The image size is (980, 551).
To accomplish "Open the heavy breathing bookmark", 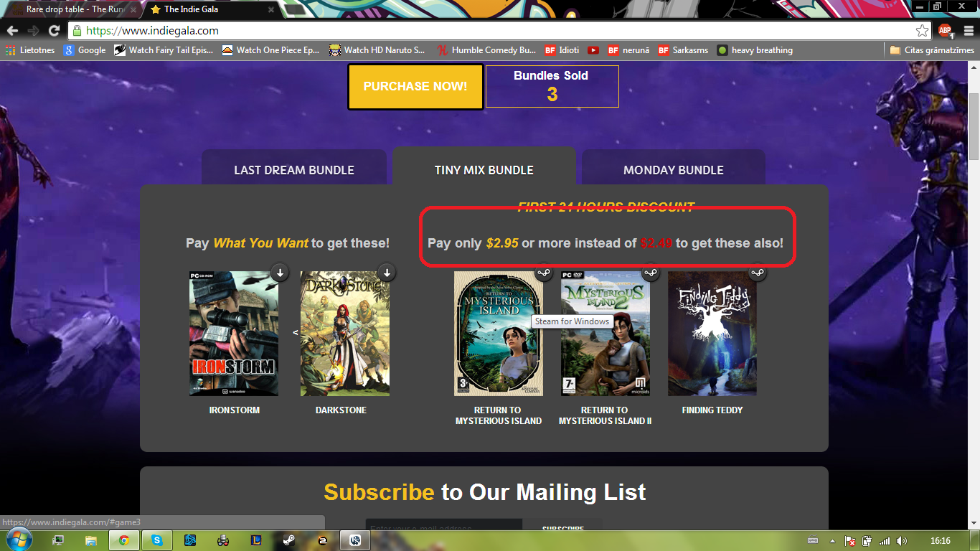I will coord(755,50).
